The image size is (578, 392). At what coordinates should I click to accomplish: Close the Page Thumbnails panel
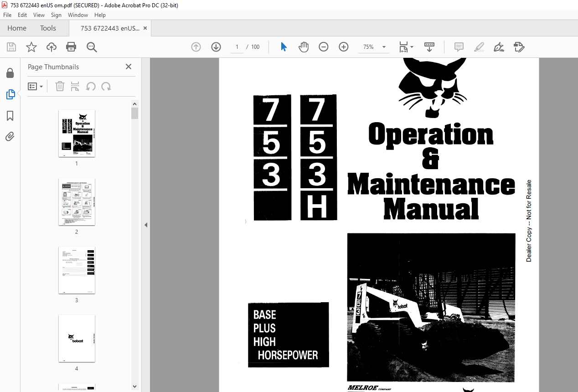[x=129, y=67]
